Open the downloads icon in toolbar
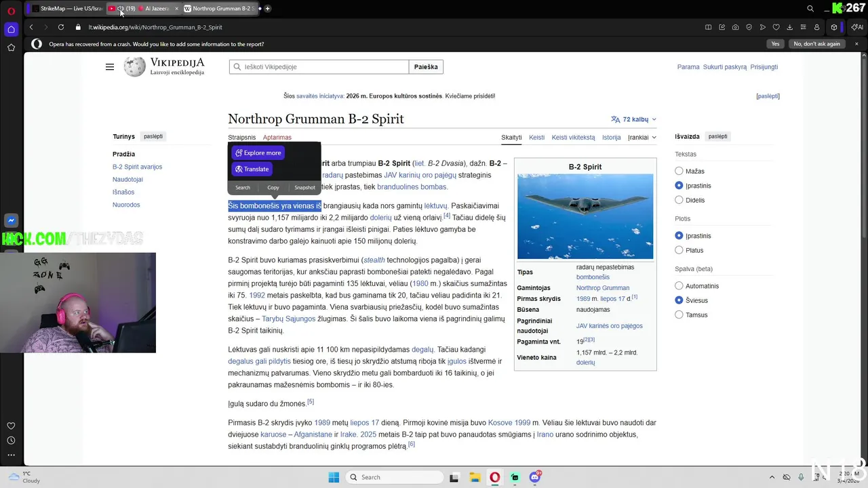Screen dimensions: 868x488 pos(790,27)
